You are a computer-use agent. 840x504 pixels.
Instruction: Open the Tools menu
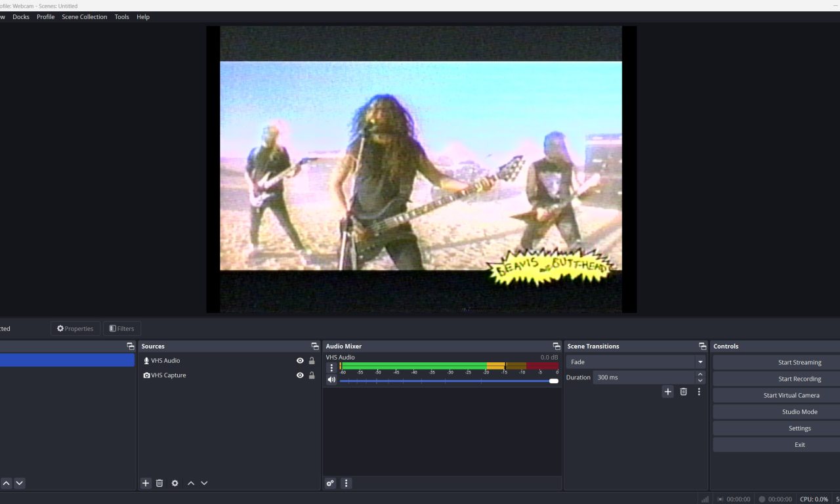122,17
